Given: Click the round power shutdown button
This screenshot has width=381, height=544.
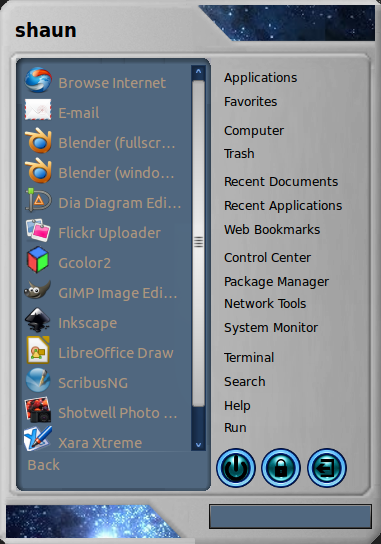Looking at the screenshot, I should pyautogui.click(x=236, y=468).
